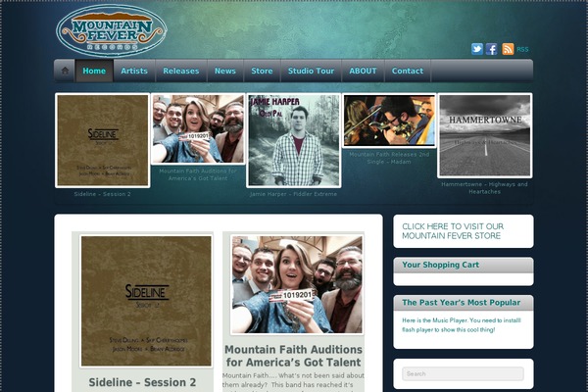
Task: Open the 'Sideline – Session 2' post title
Action: click(x=142, y=382)
